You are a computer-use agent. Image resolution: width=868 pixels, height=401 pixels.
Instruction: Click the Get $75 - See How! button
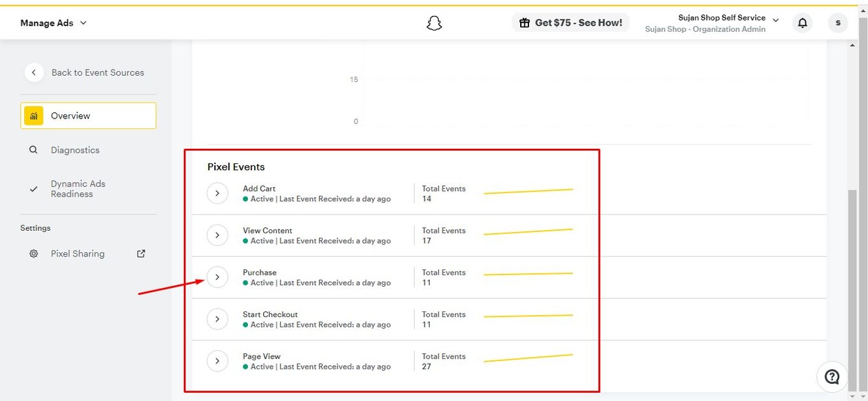[571, 22]
